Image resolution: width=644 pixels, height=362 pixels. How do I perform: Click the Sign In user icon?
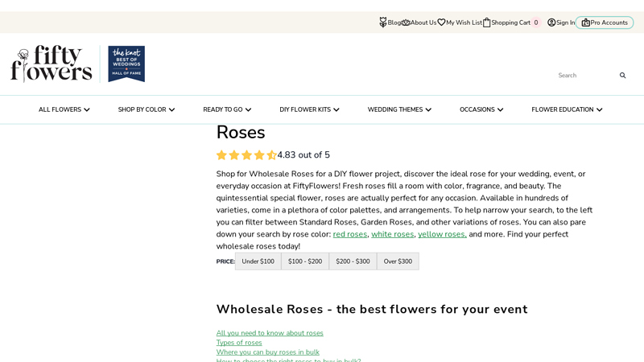[x=551, y=23]
